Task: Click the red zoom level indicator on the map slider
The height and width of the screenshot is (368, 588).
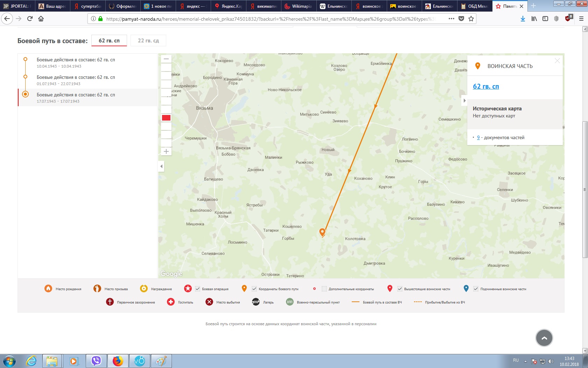Action: point(166,118)
